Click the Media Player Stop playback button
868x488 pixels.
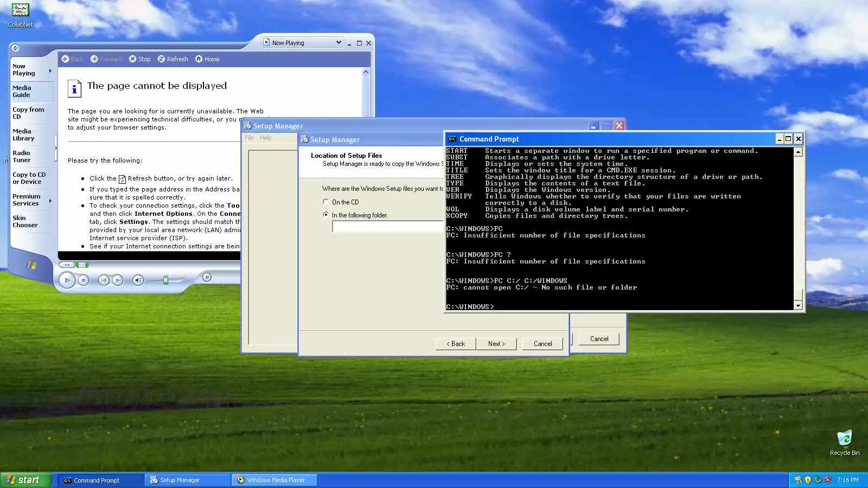point(83,280)
